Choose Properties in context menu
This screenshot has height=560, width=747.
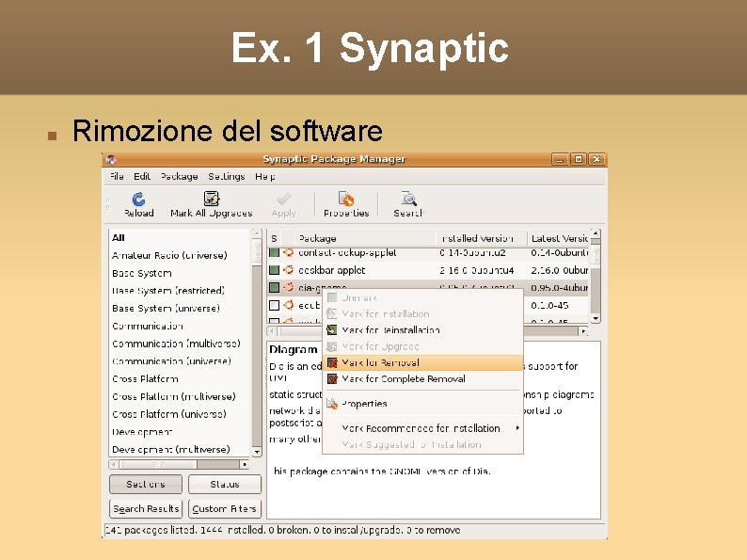coord(423,404)
